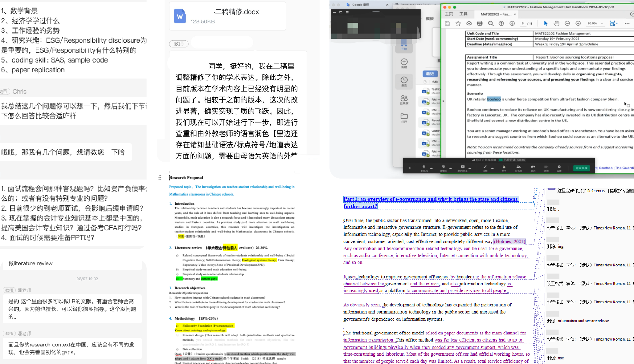Click the star bookmark icon in PDF toolbar
634x364 pixels.
(458, 23)
